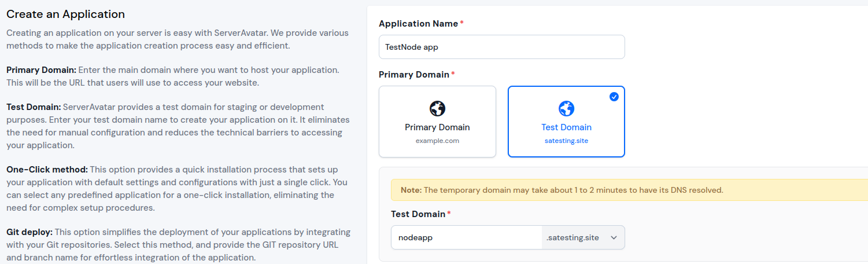
Task: Click the blue checkmark badge on Test Domain card
Action: [614, 97]
